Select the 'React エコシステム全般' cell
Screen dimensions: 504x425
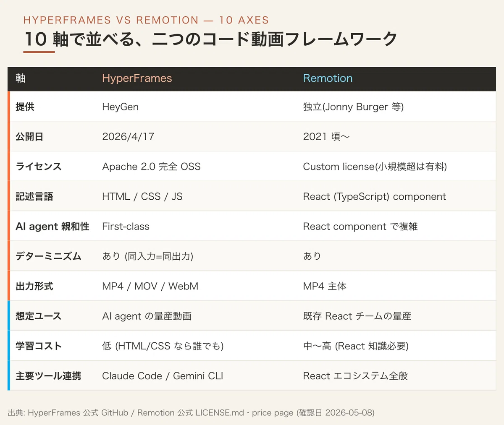click(x=355, y=376)
